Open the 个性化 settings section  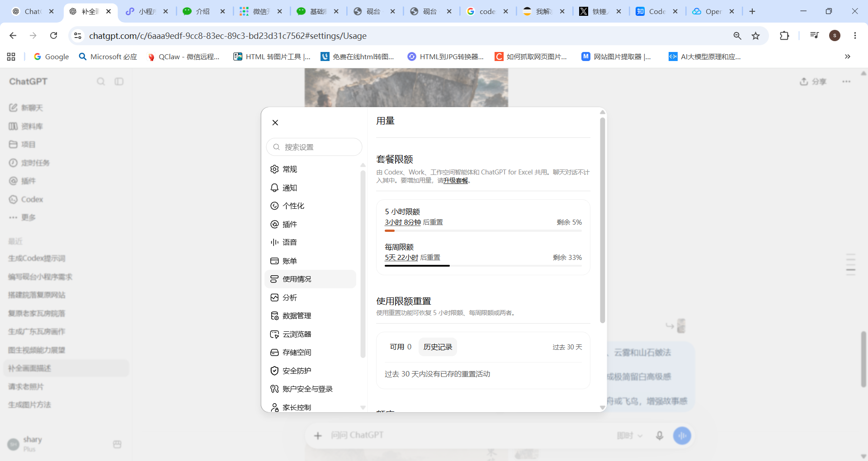[x=311, y=206]
